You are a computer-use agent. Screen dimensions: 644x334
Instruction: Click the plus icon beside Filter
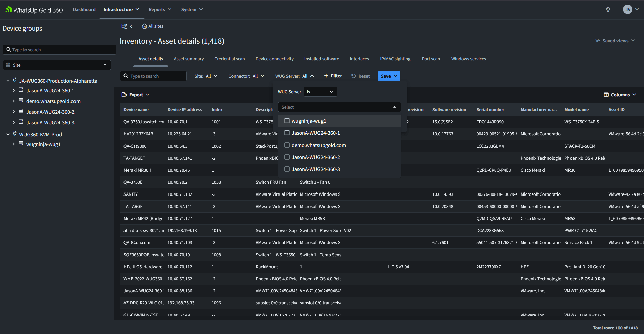(x=326, y=76)
